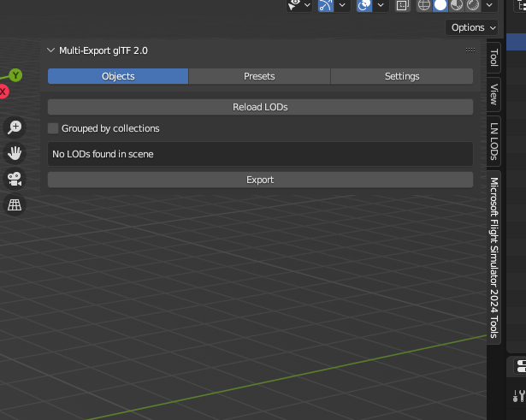Click the hand pan view icon

coord(15,153)
